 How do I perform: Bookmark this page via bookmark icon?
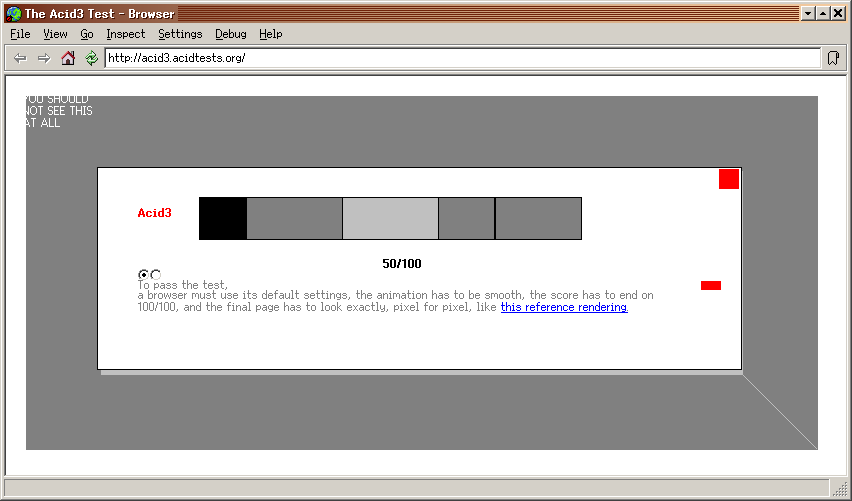coord(833,58)
